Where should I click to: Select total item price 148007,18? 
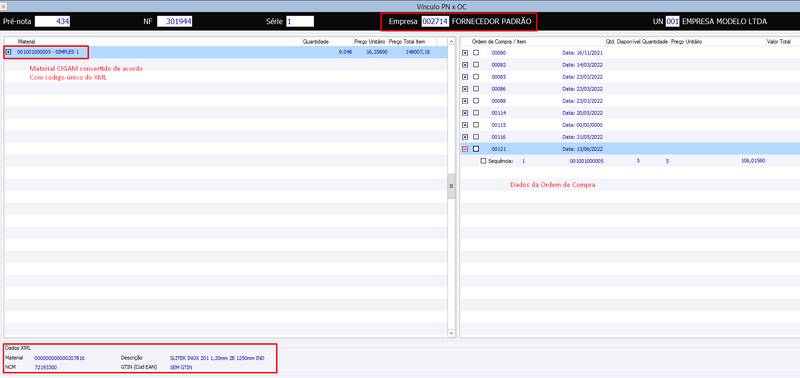coord(417,52)
